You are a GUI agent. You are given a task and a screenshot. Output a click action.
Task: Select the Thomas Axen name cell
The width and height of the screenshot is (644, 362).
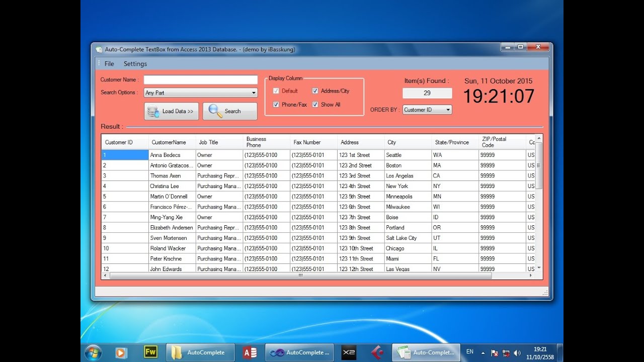[x=172, y=175]
